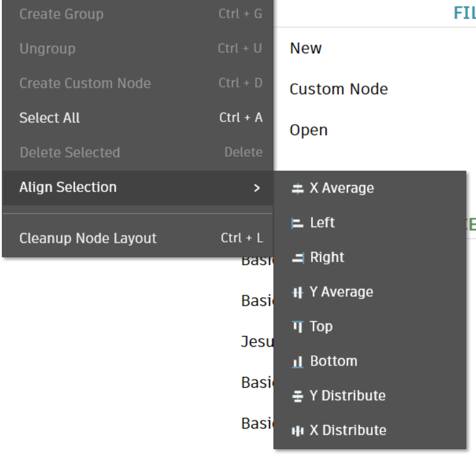Click the align Left icon
Screen dimensions: 476x455
(x=298, y=223)
